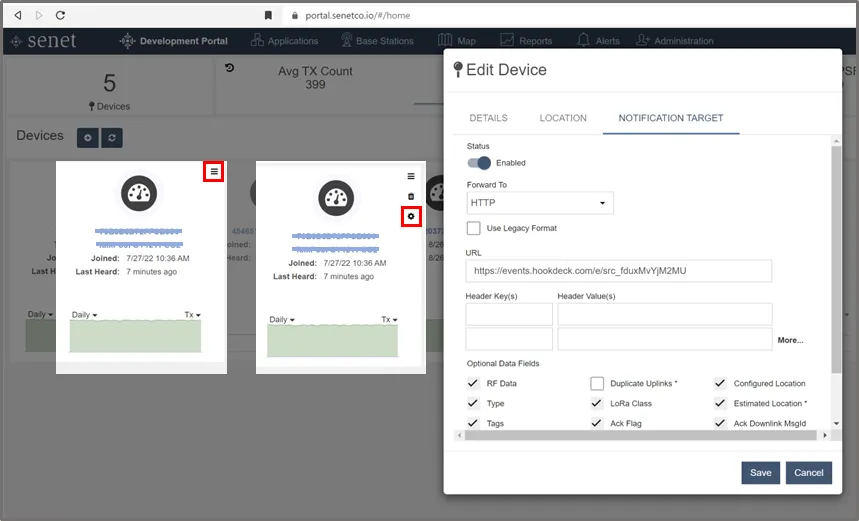This screenshot has width=859, height=521.
Task: Open hamburger menu on first device card
Action: point(214,171)
